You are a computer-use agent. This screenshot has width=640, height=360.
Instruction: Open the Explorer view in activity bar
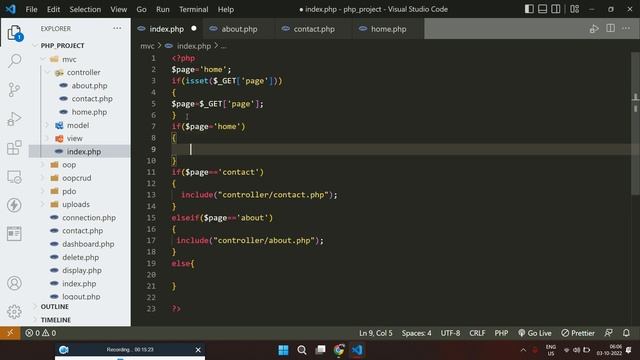pos(14,33)
